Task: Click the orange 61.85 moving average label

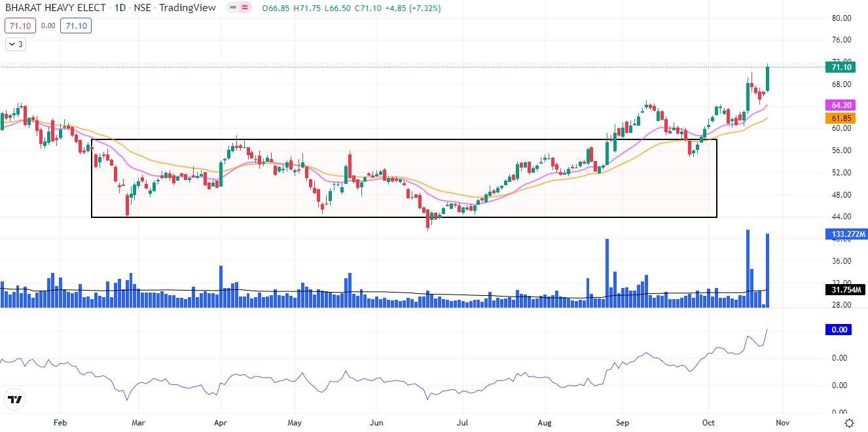Action: point(841,118)
